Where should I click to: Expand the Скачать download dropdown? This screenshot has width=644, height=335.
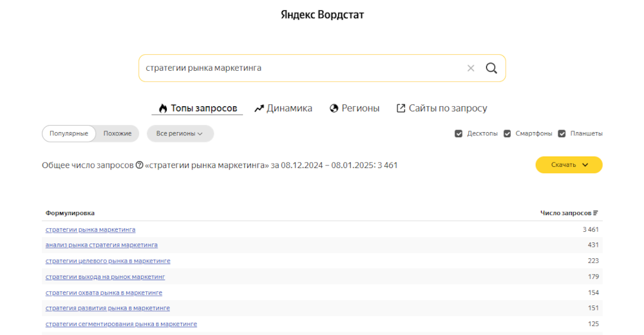tap(569, 165)
